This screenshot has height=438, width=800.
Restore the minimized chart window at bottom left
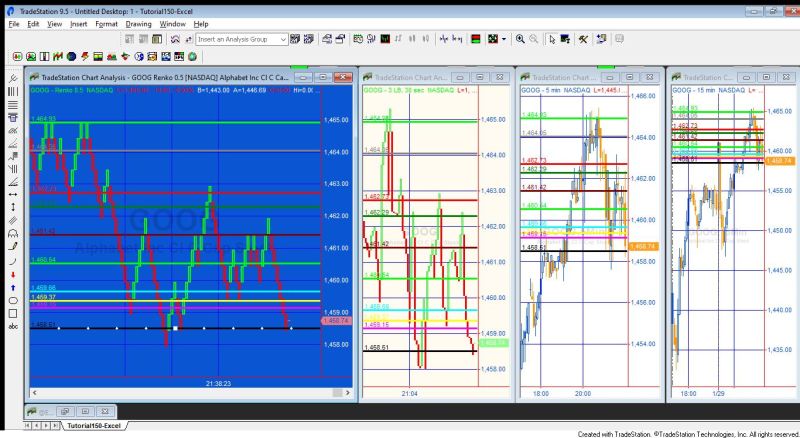(65, 411)
